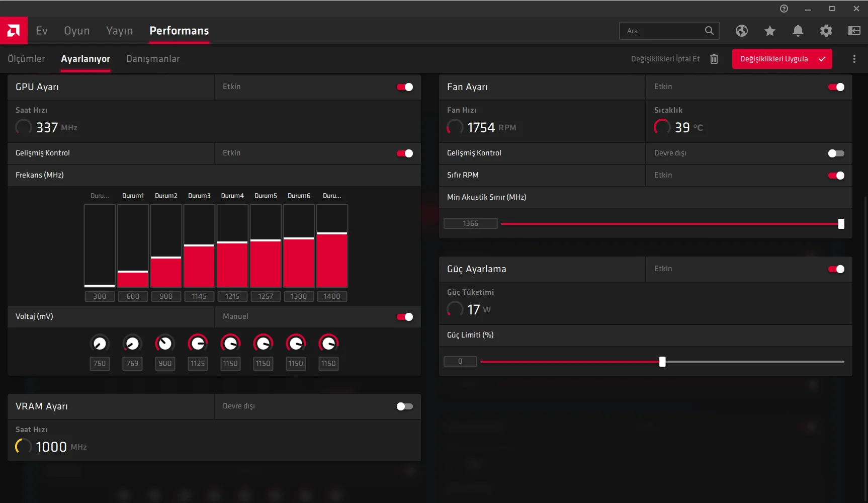Open notifications bell icon

(798, 31)
